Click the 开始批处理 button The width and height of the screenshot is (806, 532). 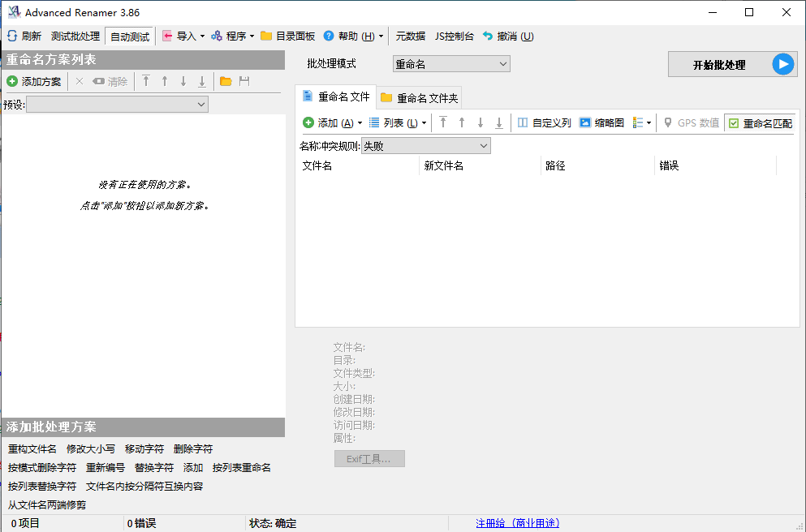[x=731, y=64]
